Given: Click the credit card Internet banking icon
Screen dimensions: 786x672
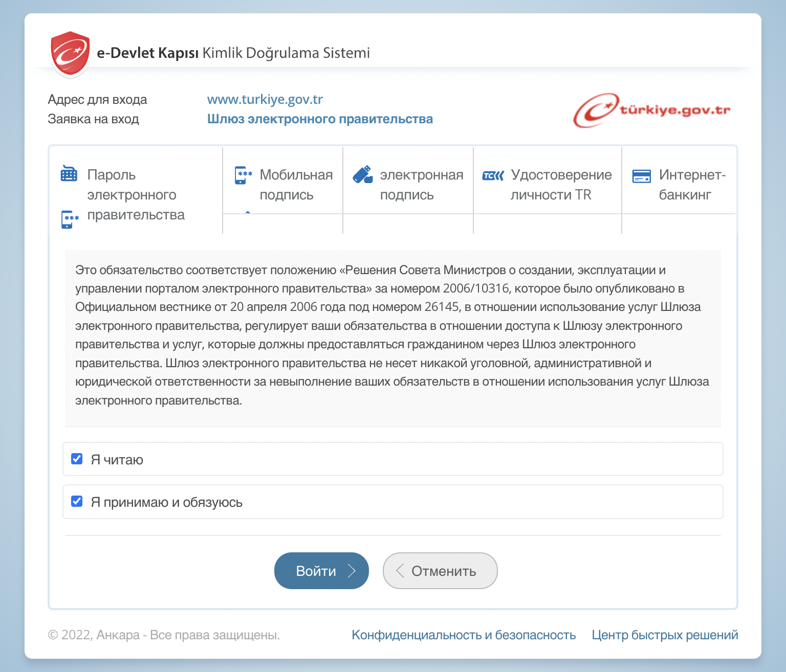Looking at the screenshot, I should [641, 176].
